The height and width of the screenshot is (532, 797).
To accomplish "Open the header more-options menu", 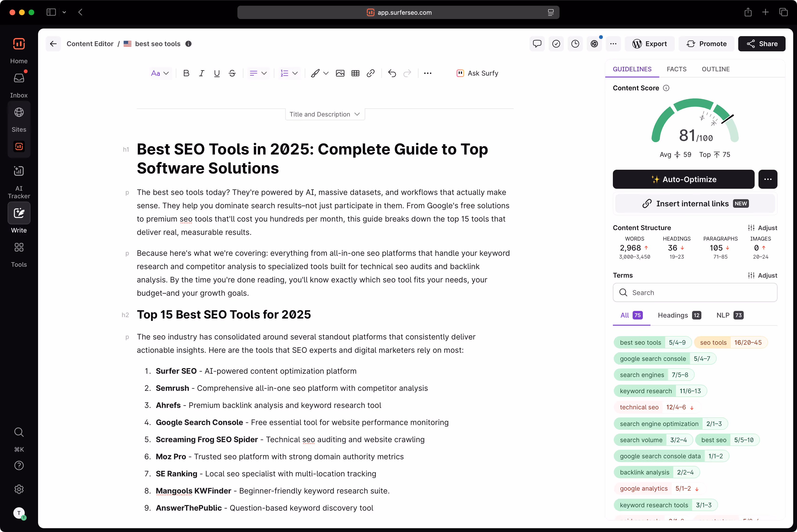I will 613,44.
